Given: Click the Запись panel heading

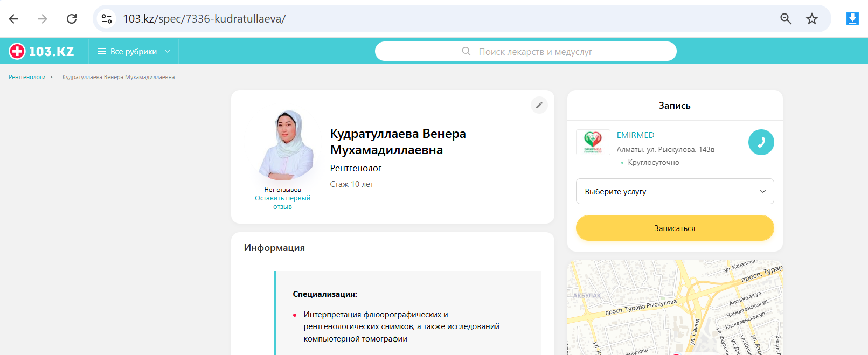Looking at the screenshot, I should [675, 106].
